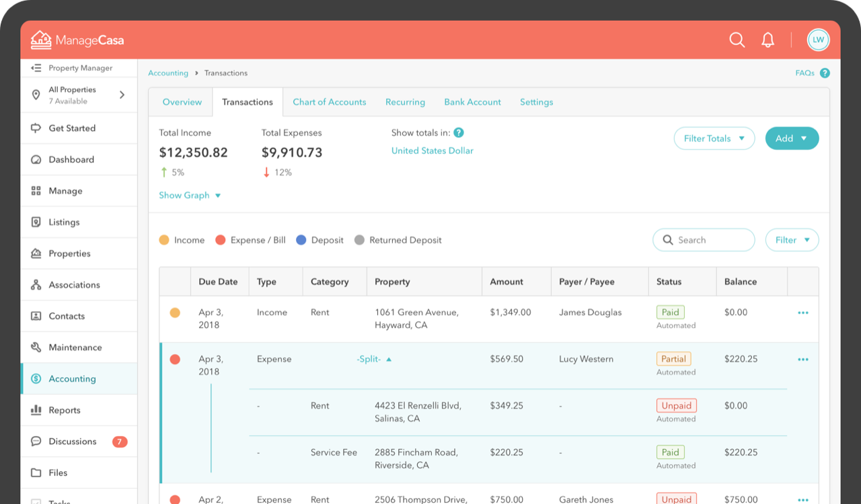
Task: Click the Unpaid badge in El Renzelli row
Action: [x=677, y=405]
